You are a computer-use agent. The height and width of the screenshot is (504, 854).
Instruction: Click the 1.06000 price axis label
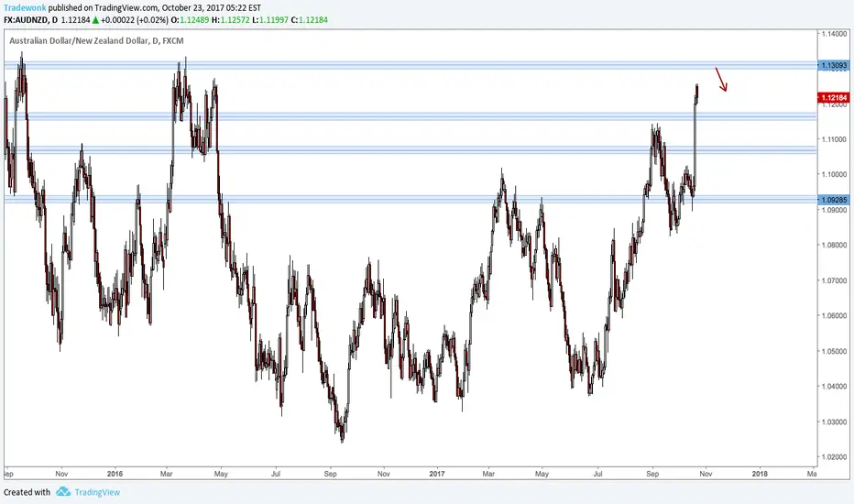[835, 315]
